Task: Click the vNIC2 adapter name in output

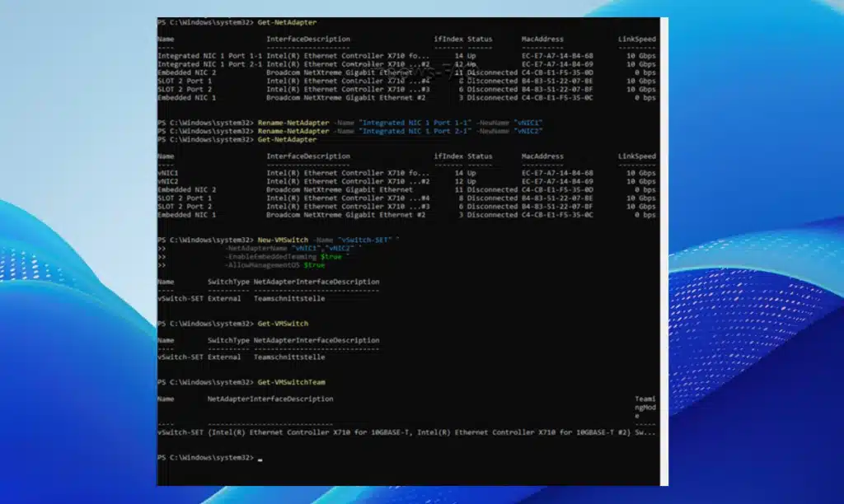Action: coord(167,181)
